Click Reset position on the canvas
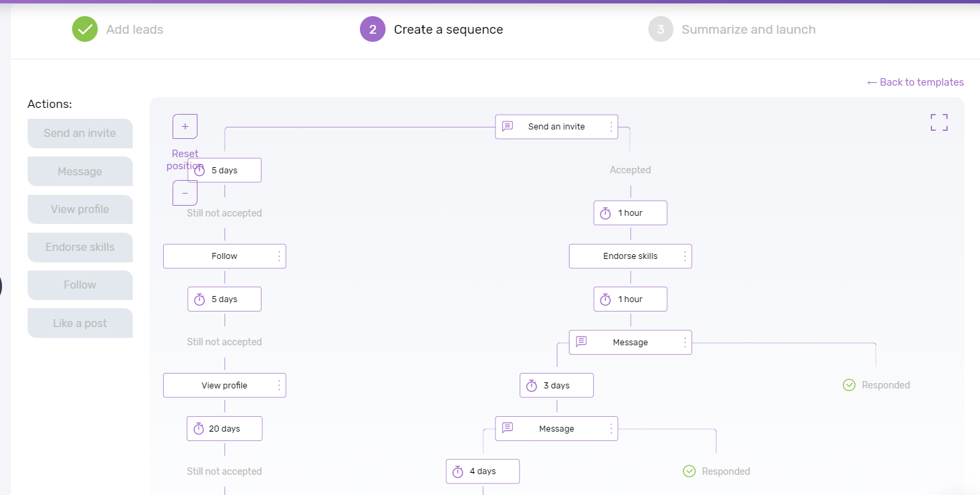 click(x=185, y=160)
